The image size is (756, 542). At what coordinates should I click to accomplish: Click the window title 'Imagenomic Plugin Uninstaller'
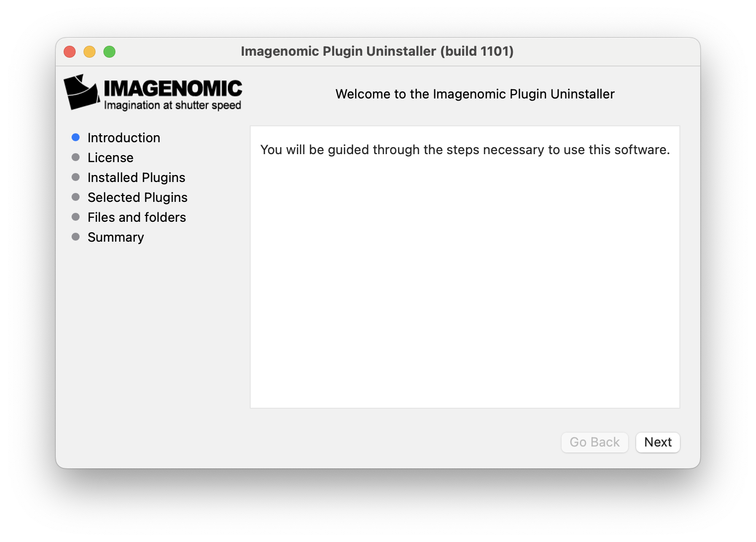click(377, 51)
